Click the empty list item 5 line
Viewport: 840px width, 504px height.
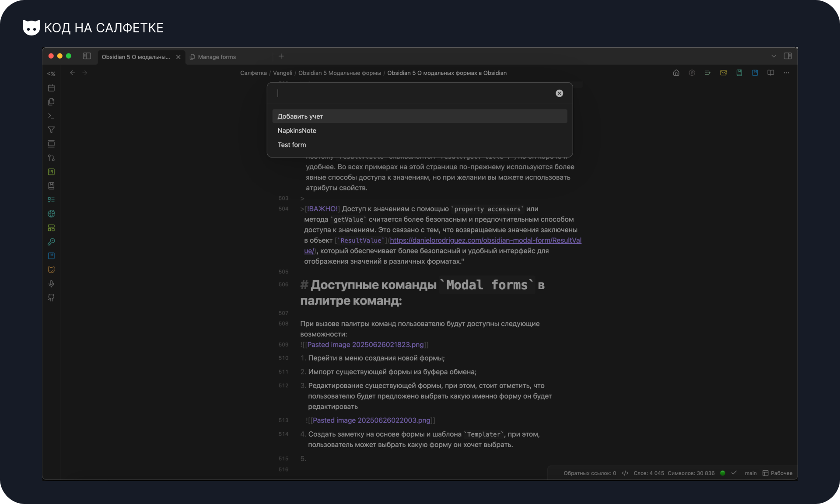click(x=303, y=458)
